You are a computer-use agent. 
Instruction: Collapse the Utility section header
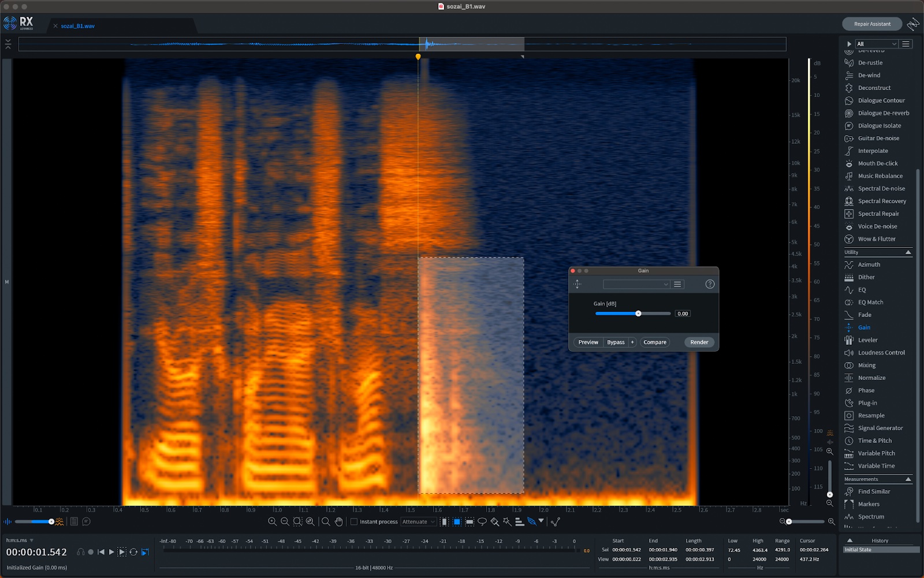908,252
